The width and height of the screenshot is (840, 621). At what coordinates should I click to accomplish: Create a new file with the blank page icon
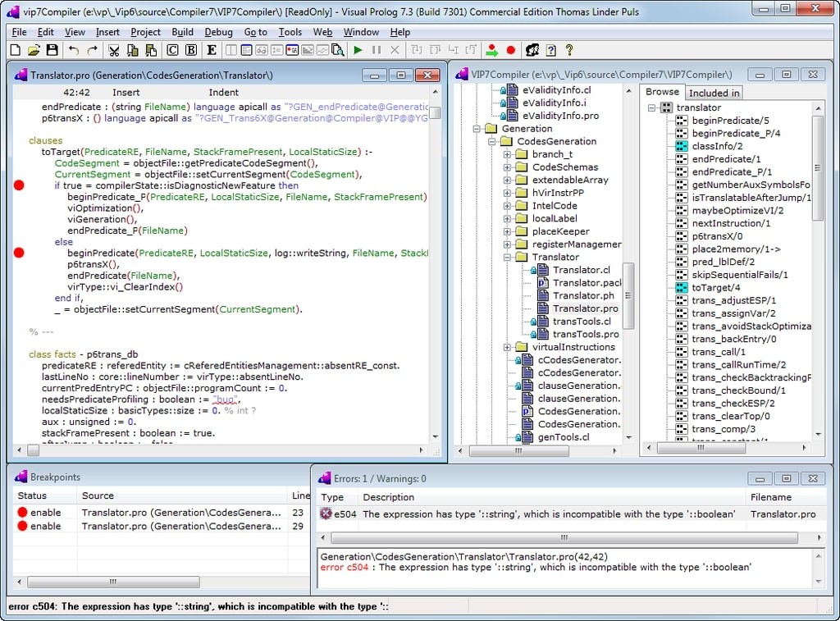(15, 49)
